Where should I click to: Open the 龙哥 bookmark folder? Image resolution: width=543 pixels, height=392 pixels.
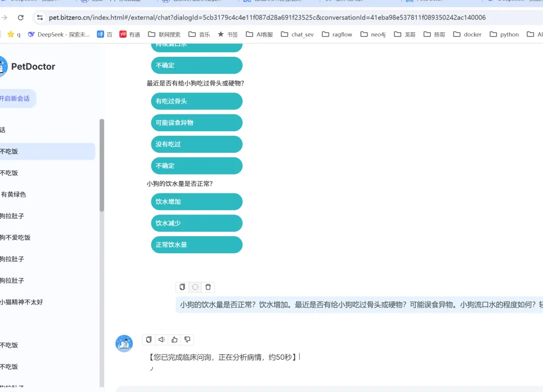pyautogui.click(x=405, y=34)
